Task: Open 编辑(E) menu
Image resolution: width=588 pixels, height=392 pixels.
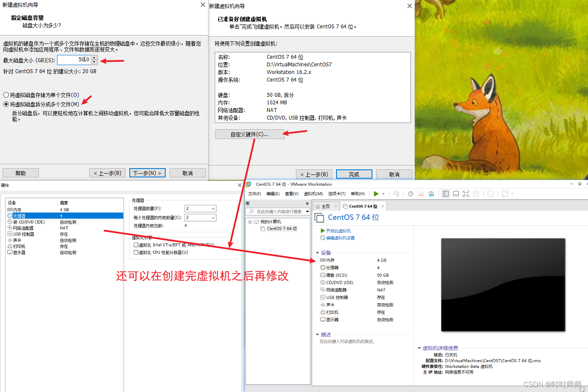Action: [273, 194]
